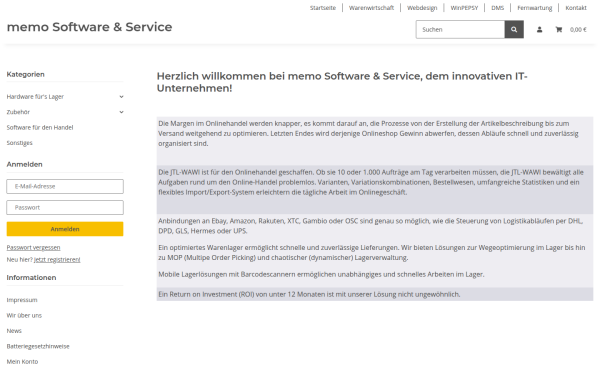This screenshot has height=375, width=600.
Task: Click the 0,00 € cart total
Action: [x=578, y=29]
